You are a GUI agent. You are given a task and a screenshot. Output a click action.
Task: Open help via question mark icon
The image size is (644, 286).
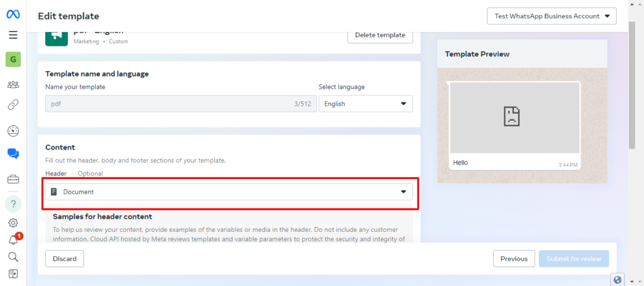point(13,204)
